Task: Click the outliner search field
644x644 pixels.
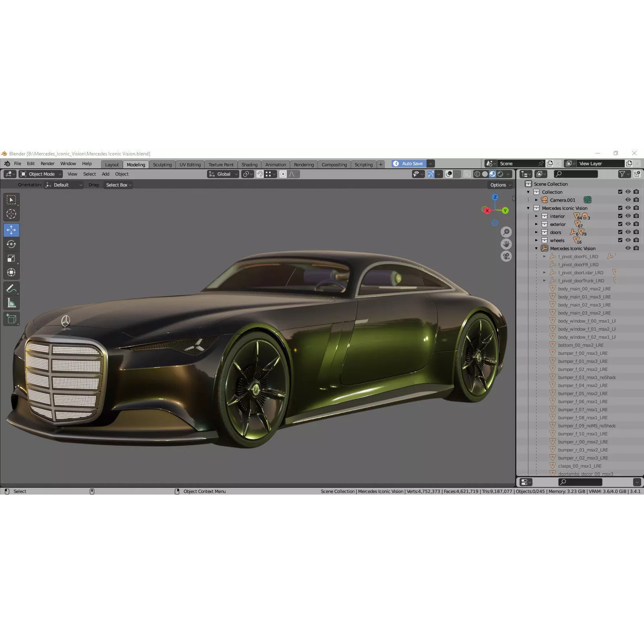Action: (x=576, y=174)
